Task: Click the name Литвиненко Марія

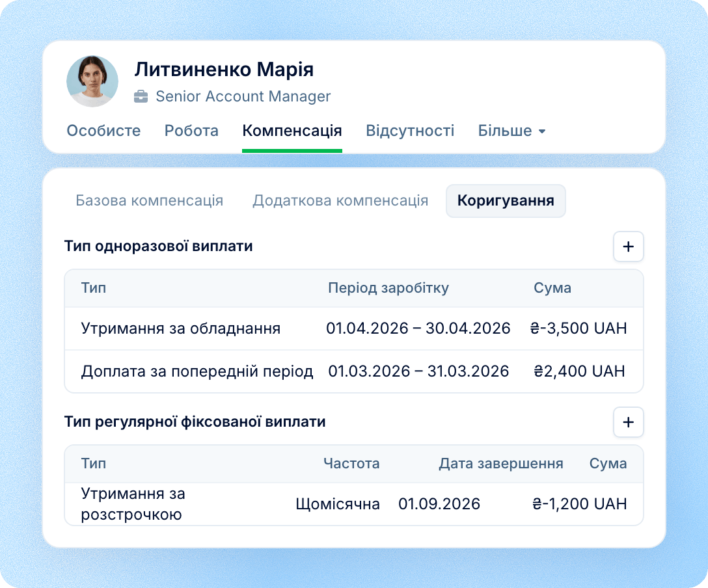Action: [x=224, y=70]
